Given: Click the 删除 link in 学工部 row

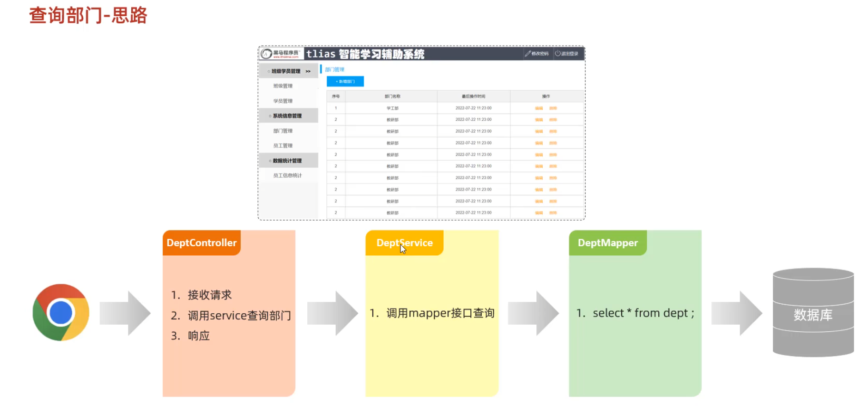Looking at the screenshot, I should coord(553,108).
